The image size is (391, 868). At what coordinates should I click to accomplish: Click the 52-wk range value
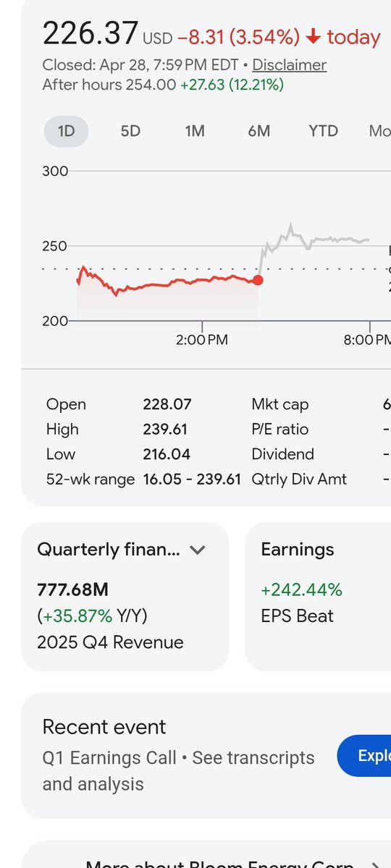click(192, 479)
